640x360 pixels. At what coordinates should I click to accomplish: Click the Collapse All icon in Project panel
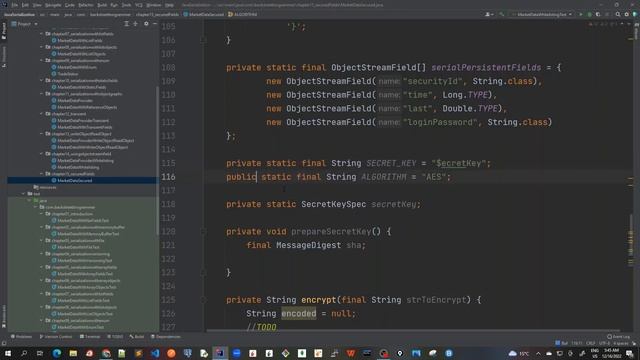(136, 24)
